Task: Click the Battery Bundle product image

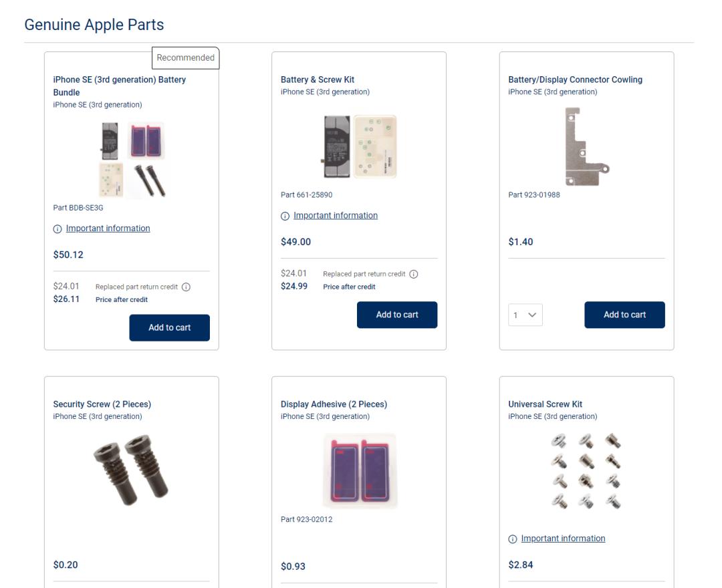Action: point(132,159)
